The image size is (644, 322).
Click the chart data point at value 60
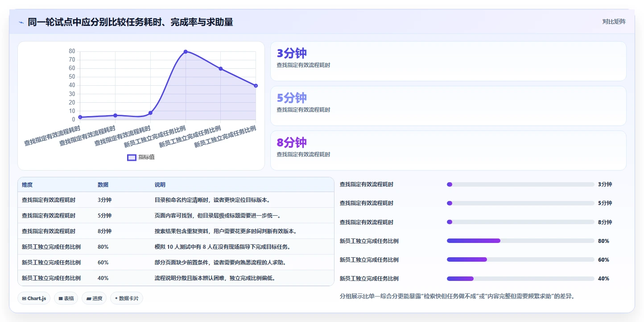point(221,69)
